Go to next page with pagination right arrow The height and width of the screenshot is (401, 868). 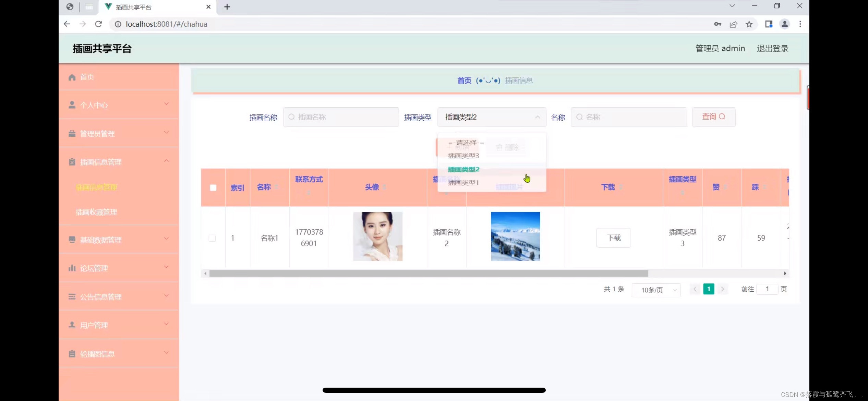(x=722, y=289)
